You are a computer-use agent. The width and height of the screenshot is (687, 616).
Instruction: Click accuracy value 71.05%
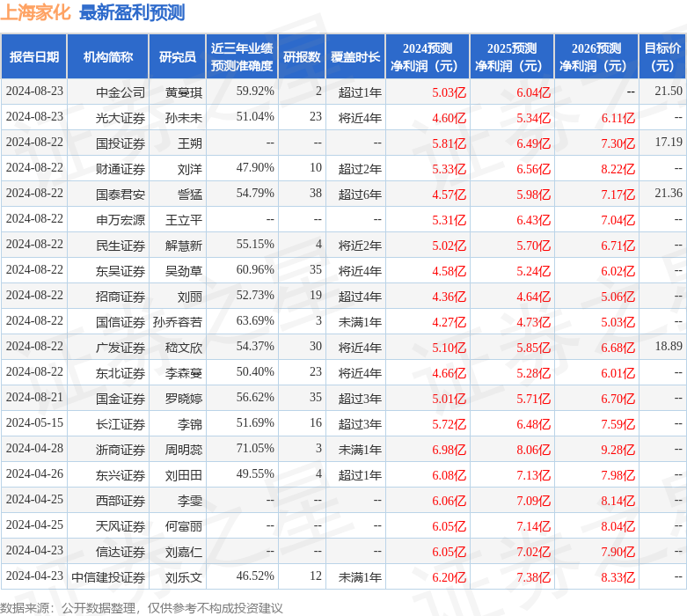255,448
